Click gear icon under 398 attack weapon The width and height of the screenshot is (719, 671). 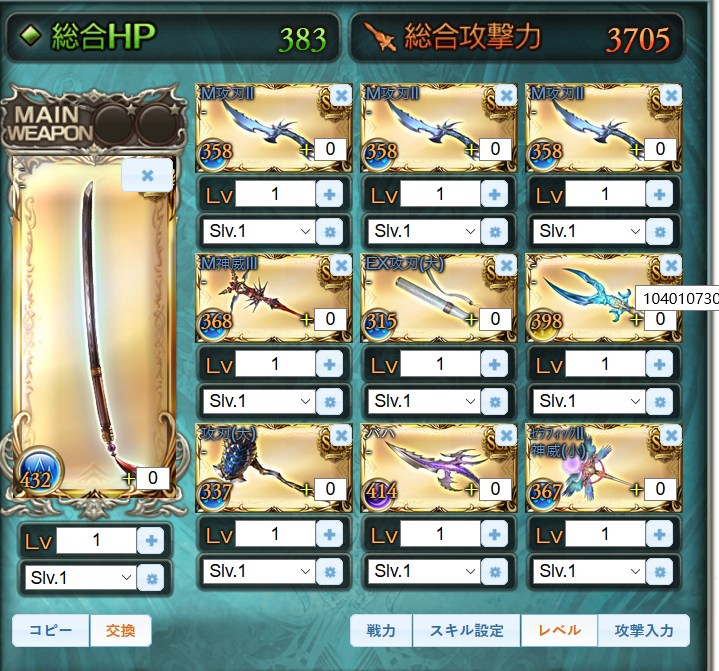tap(660, 402)
